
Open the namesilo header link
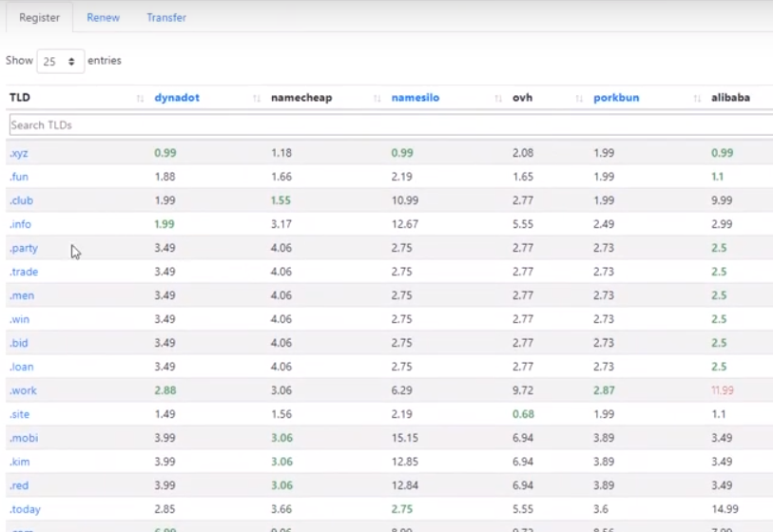tap(415, 98)
